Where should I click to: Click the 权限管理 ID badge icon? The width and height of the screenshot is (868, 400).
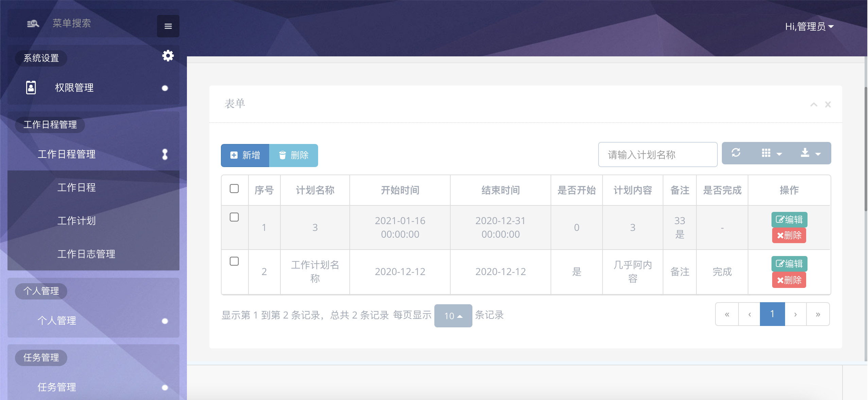pyautogui.click(x=31, y=88)
